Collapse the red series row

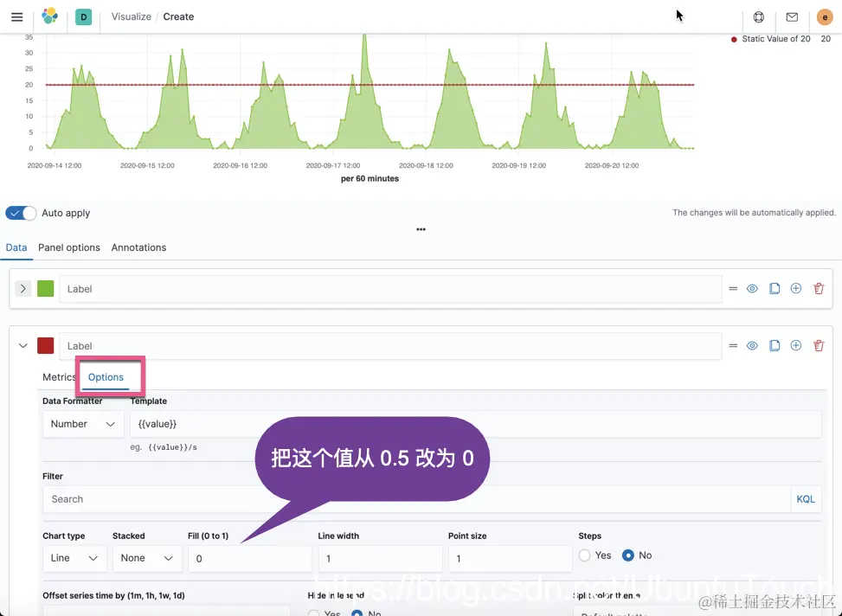[x=22, y=345]
